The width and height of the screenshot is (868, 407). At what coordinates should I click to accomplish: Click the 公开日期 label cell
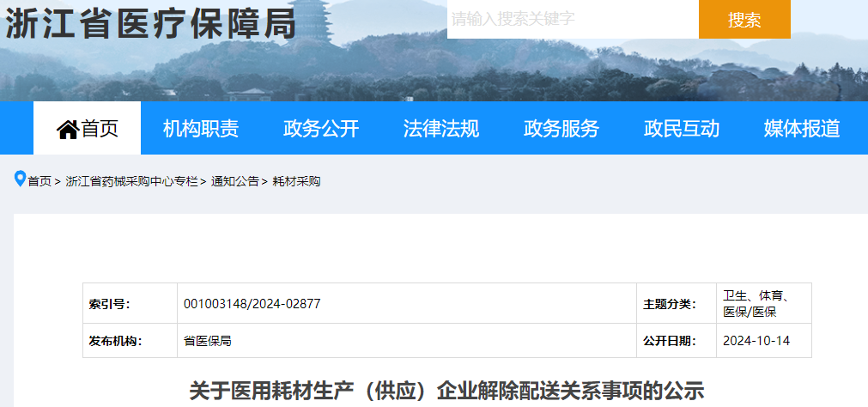point(677,341)
